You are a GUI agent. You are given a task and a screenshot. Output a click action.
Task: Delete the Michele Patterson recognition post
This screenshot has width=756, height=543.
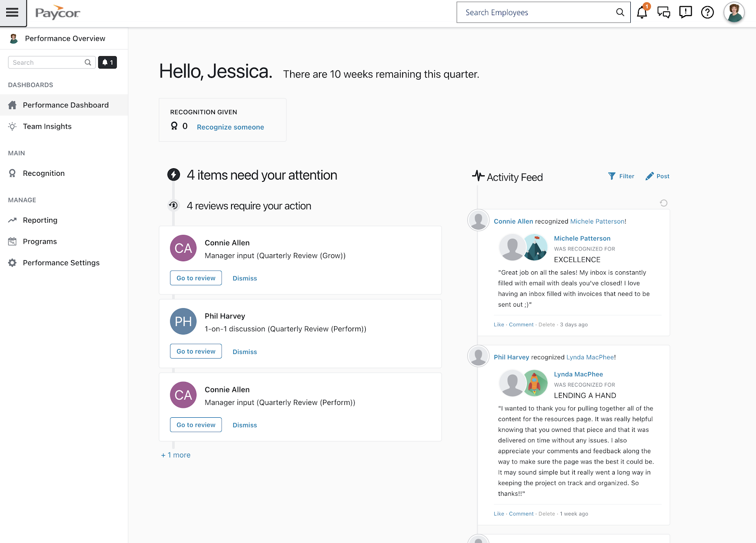tap(547, 325)
